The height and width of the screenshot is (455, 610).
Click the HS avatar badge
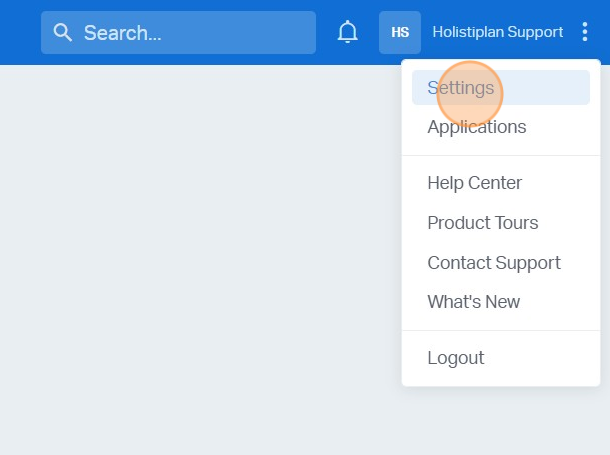(x=400, y=32)
